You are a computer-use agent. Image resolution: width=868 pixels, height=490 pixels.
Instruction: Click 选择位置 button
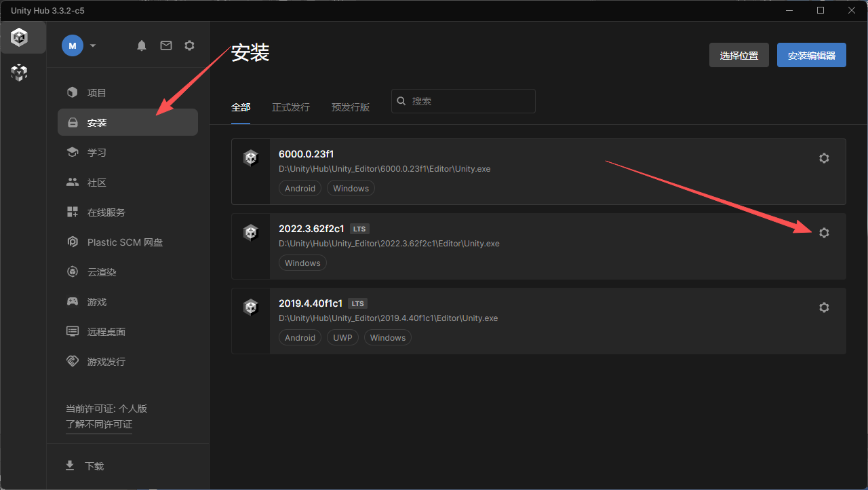click(x=739, y=55)
